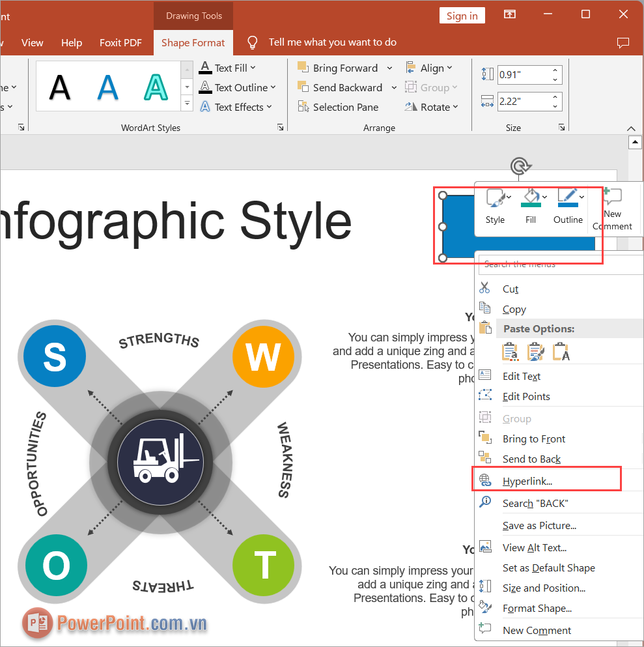Click the Rotate objects icon

pos(410,107)
